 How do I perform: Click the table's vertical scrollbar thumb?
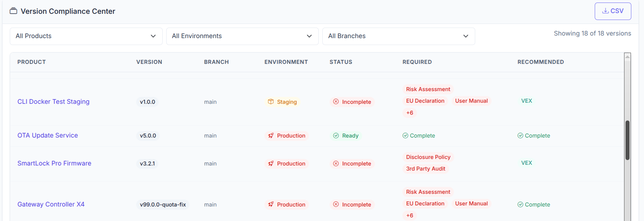pyautogui.click(x=627, y=140)
